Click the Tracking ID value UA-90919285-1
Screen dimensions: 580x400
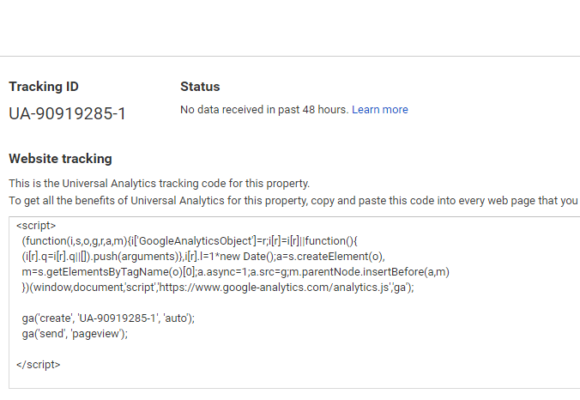click(67, 114)
